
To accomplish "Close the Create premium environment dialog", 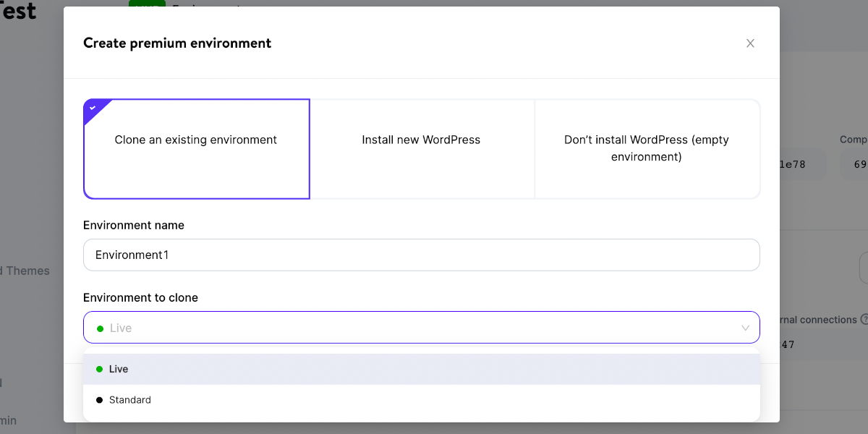I will point(750,43).
